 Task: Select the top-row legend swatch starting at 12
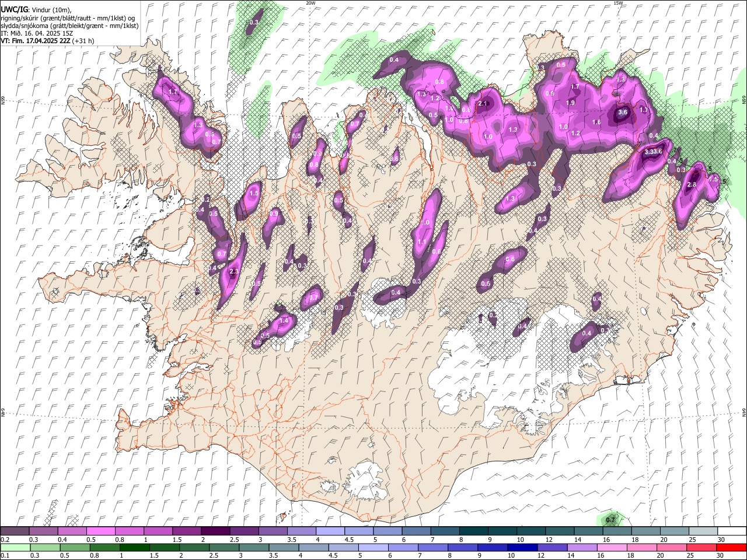[x=560, y=531]
